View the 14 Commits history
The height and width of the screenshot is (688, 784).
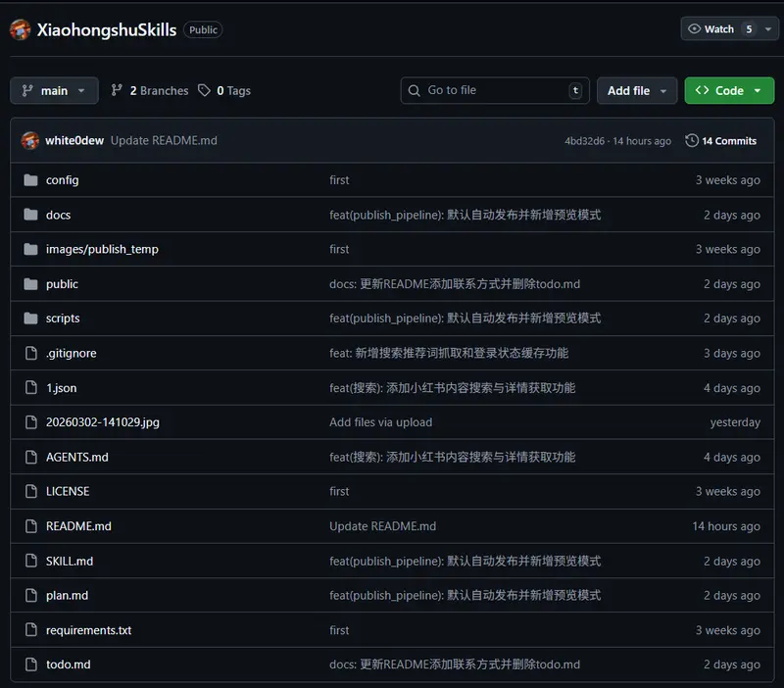[x=728, y=141]
